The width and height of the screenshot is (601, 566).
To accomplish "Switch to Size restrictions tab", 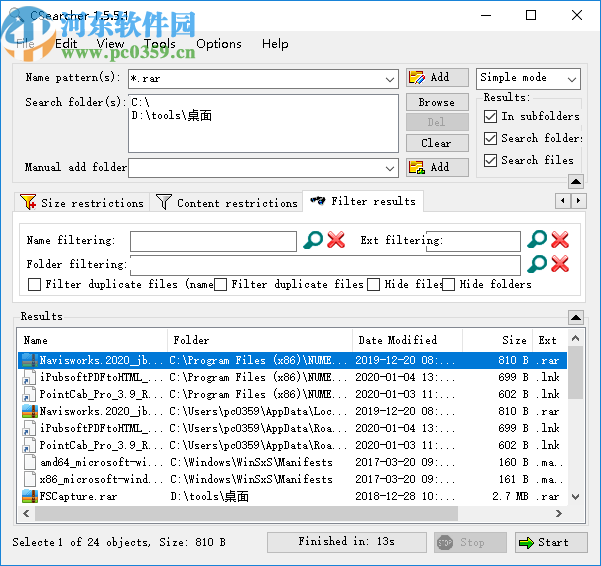I will [x=82, y=202].
